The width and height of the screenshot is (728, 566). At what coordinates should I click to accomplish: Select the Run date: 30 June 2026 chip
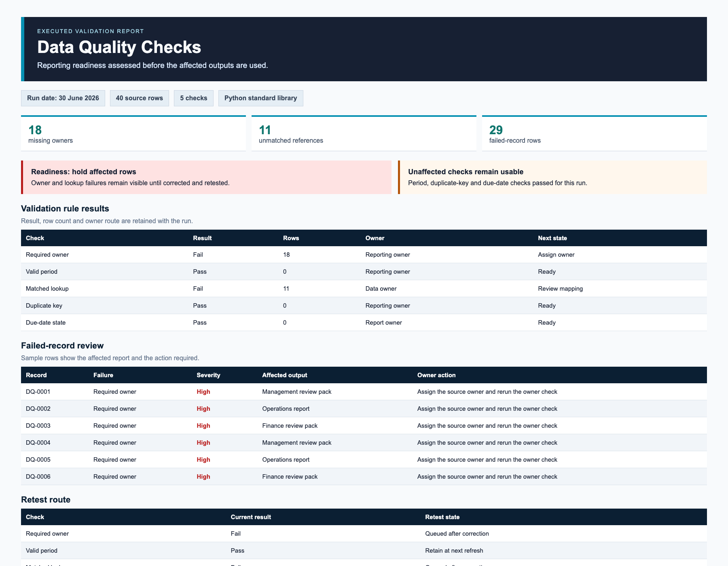pyautogui.click(x=63, y=98)
